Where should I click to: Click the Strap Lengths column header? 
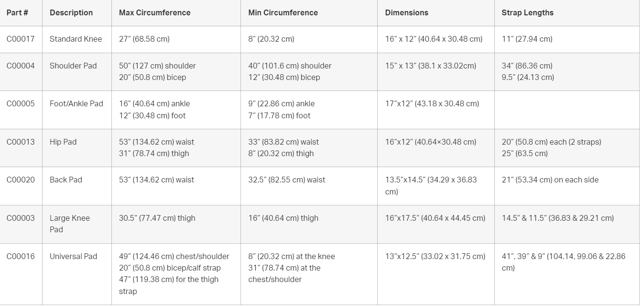[x=567, y=13]
